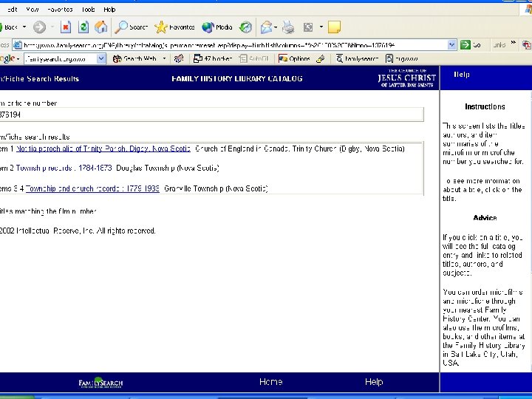The width and height of the screenshot is (532, 399).
Task: Click the film number field showing 1376194
Action: click(x=211, y=115)
